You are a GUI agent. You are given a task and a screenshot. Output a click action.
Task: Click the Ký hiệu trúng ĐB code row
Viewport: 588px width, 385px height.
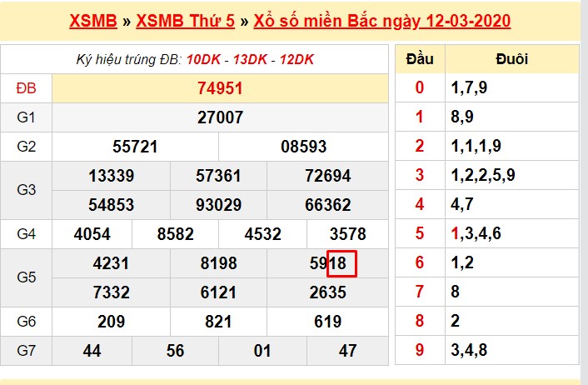[x=194, y=59]
